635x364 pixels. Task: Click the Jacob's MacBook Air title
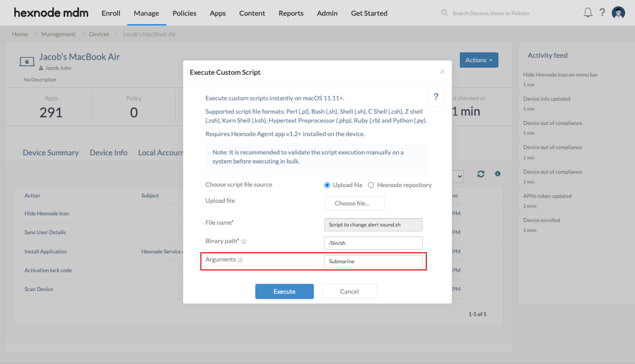79,57
